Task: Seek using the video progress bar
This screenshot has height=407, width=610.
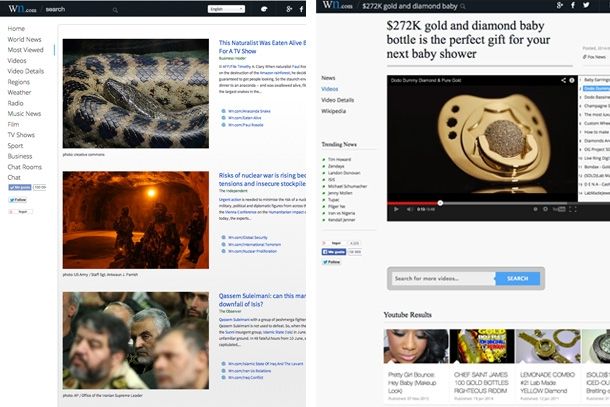Action: click(480, 202)
